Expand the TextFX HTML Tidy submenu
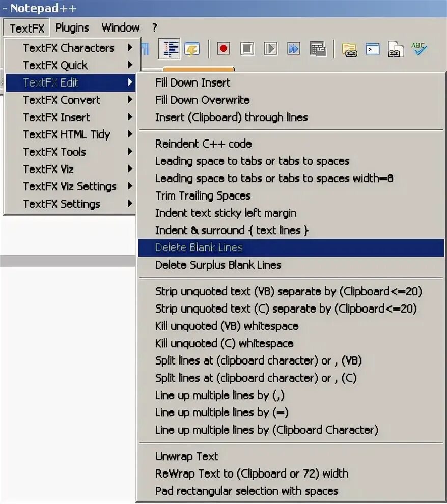447x504 pixels. pyautogui.click(x=71, y=134)
